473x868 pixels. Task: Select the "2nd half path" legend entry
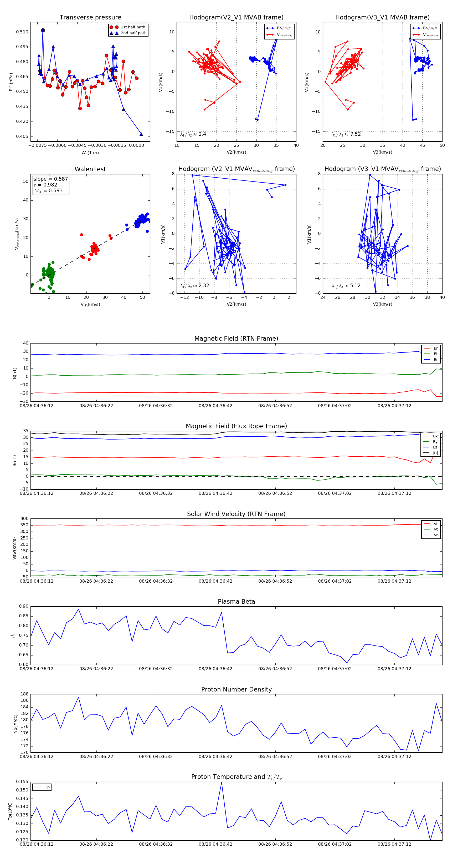tap(128, 33)
